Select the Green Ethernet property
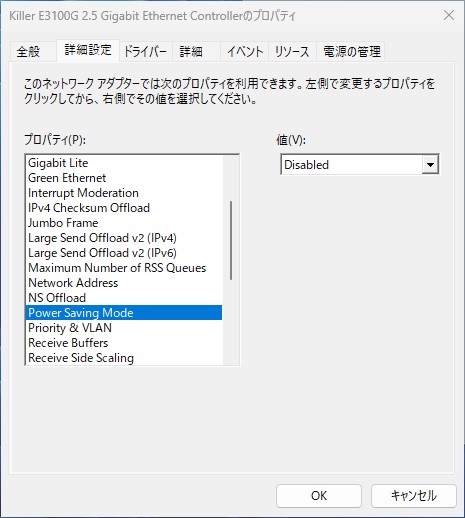The height and width of the screenshot is (518, 465). pos(124,178)
